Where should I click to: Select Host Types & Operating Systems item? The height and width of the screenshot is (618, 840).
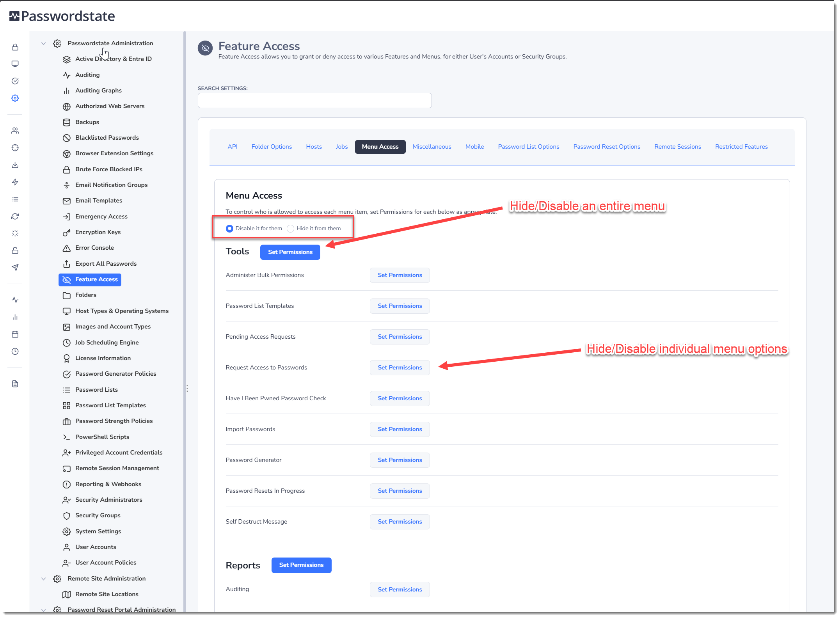click(x=122, y=311)
